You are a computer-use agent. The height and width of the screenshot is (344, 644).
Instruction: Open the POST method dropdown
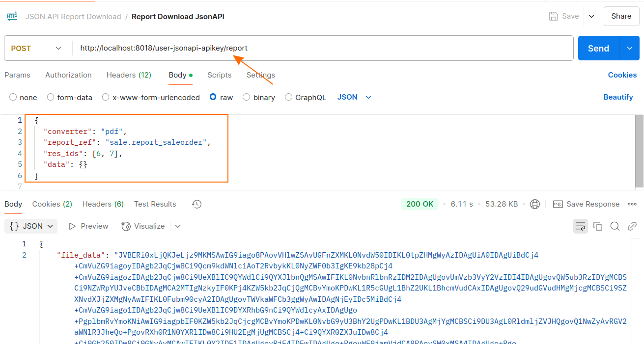[37, 48]
